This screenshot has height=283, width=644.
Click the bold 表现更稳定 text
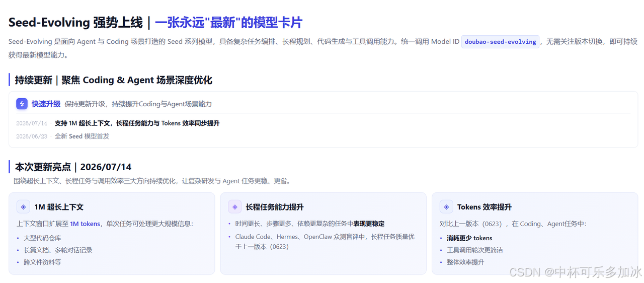(369, 224)
